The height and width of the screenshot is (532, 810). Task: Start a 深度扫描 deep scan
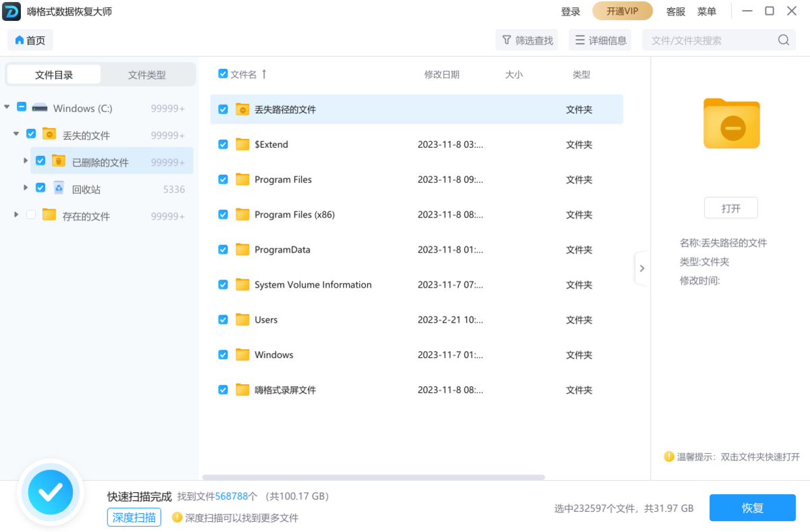134,517
